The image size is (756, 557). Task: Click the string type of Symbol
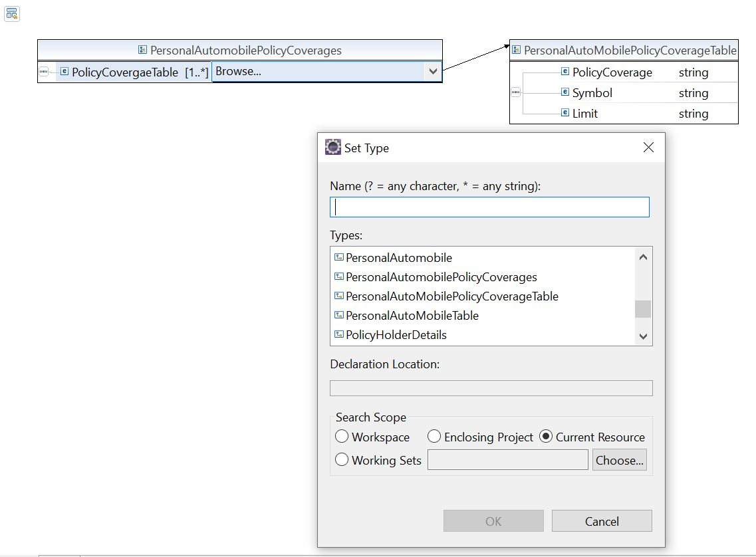(x=693, y=92)
